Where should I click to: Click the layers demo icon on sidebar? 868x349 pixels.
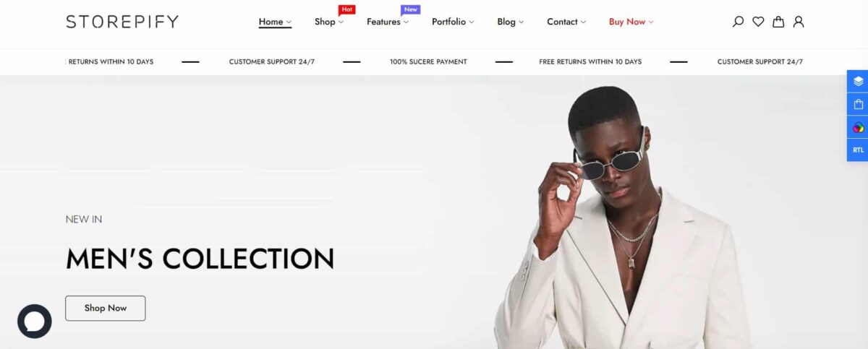point(858,81)
